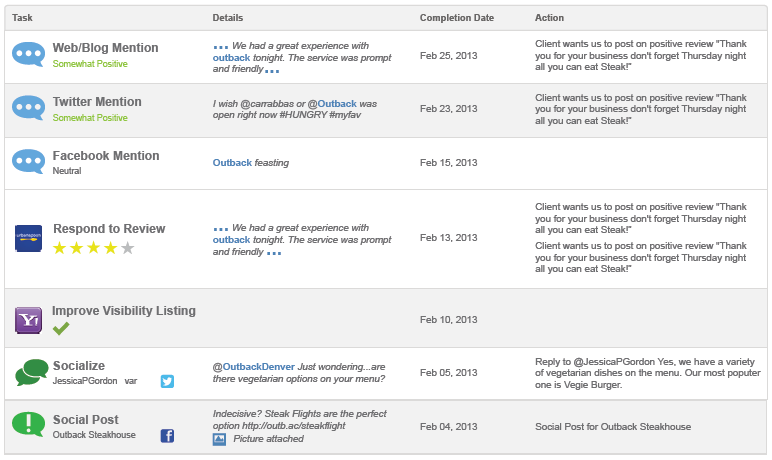The height and width of the screenshot is (460, 772).
Task: Click @Outback link in Twitter Mention details
Action: click(x=332, y=104)
